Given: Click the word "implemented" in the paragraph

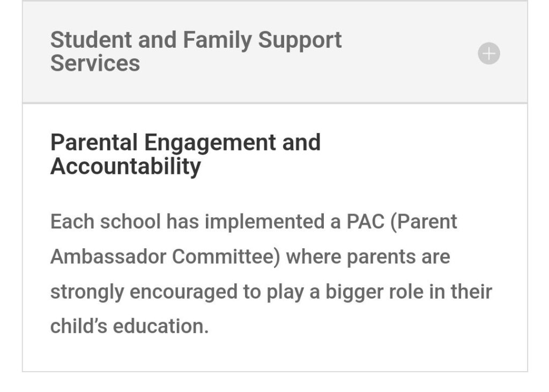Looking at the screenshot, I should [x=263, y=221].
